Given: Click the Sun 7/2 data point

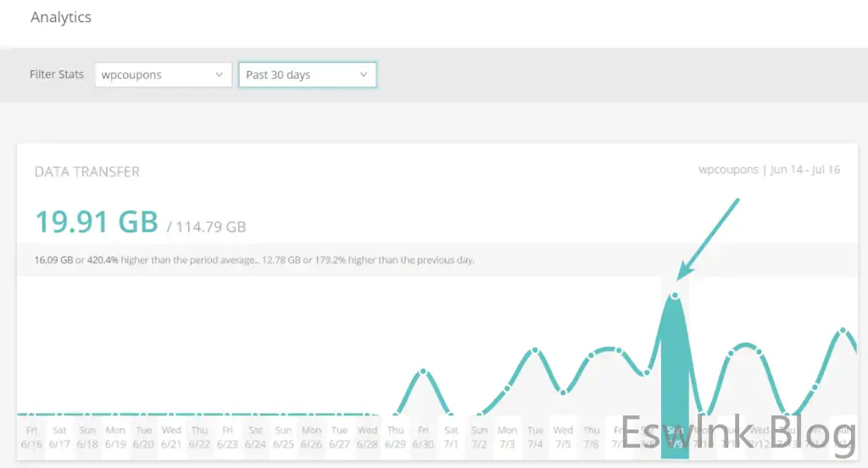Looking at the screenshot, I should [x=479, y=414].
